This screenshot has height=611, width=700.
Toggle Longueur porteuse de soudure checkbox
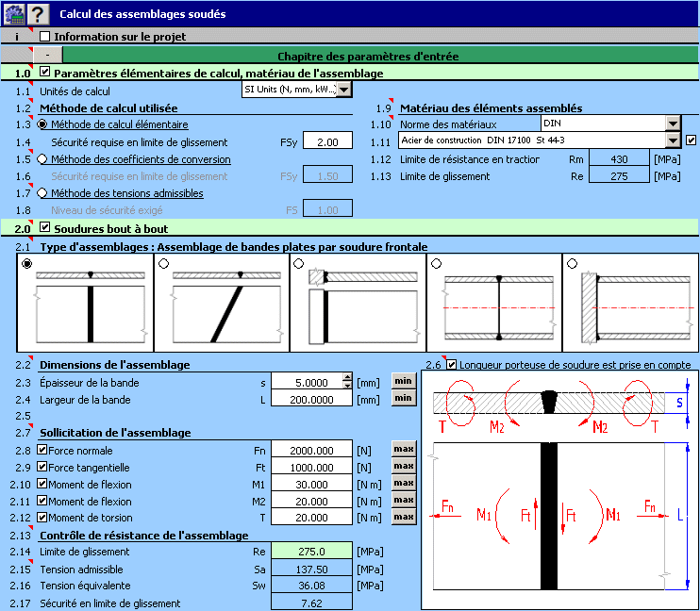click(451, 365)
